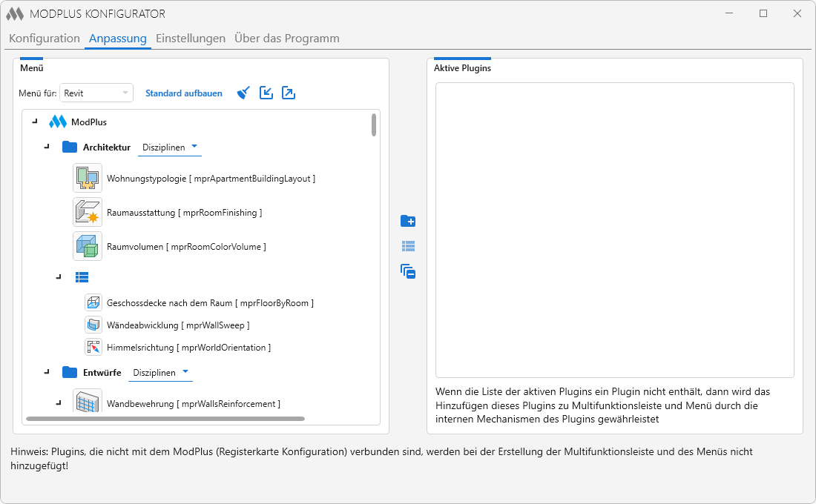
Task: Click the export menu arrow icon
Action: pyautogui.click(x=289, y=93)
